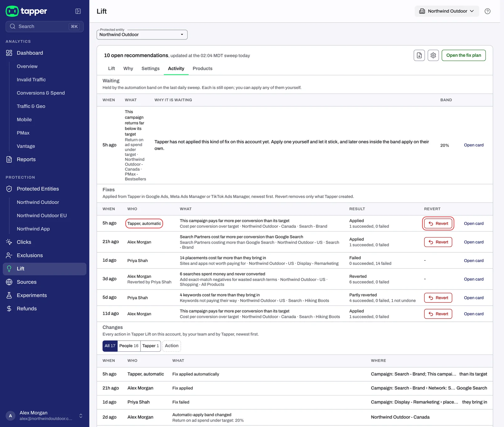Click the Lift lightbulb icon

point(9,269)
